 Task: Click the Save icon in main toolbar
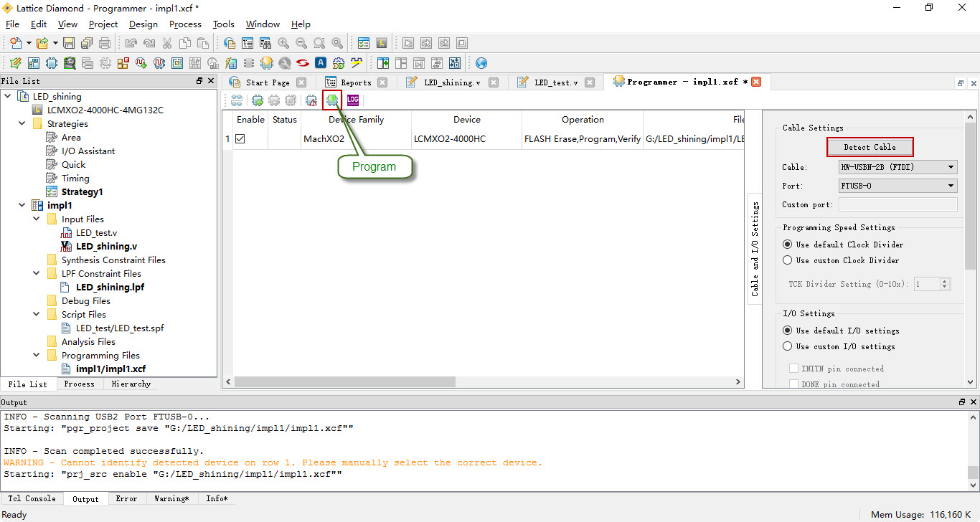pyautogui.click(x=69, y=43)
